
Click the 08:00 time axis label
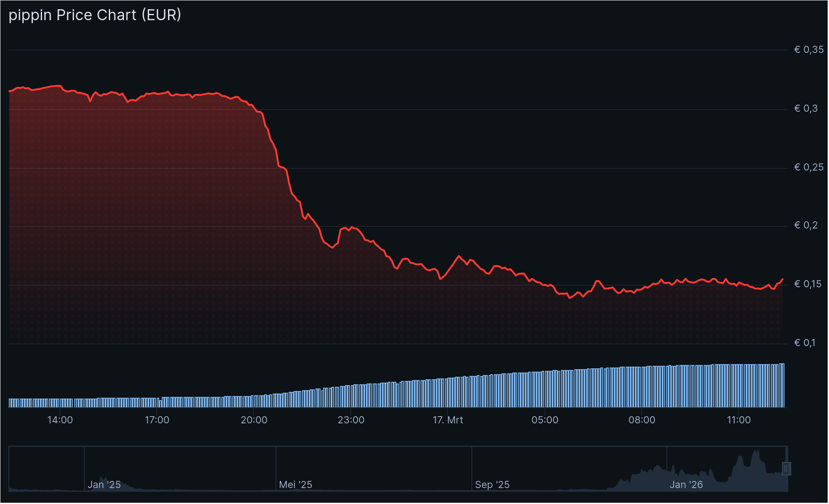coord(642,420)
